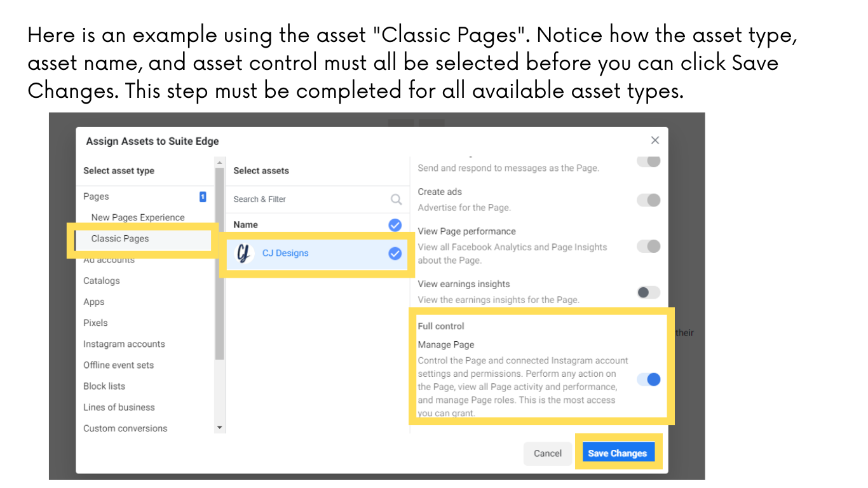This screenshot has height=488, width=868.
Task: Click "Send and respond to messages as the Page." text
Action: (x=508, y=168)
